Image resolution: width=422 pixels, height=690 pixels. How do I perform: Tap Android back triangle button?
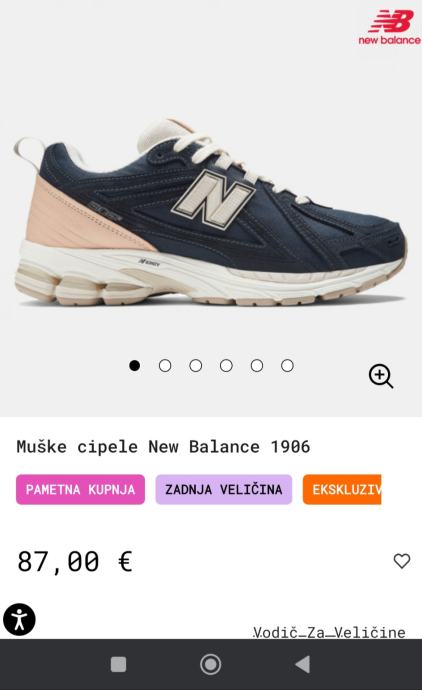pyautogui.click(x=303, y=664)
